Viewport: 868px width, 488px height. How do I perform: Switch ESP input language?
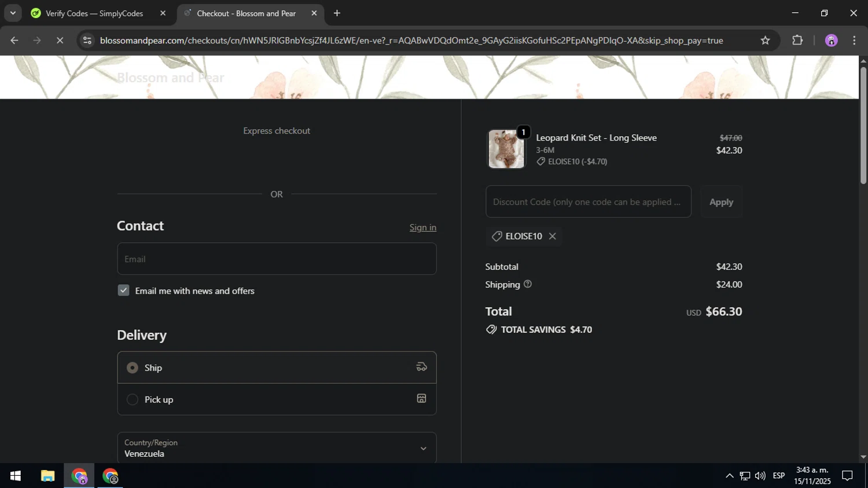(779, 476)
